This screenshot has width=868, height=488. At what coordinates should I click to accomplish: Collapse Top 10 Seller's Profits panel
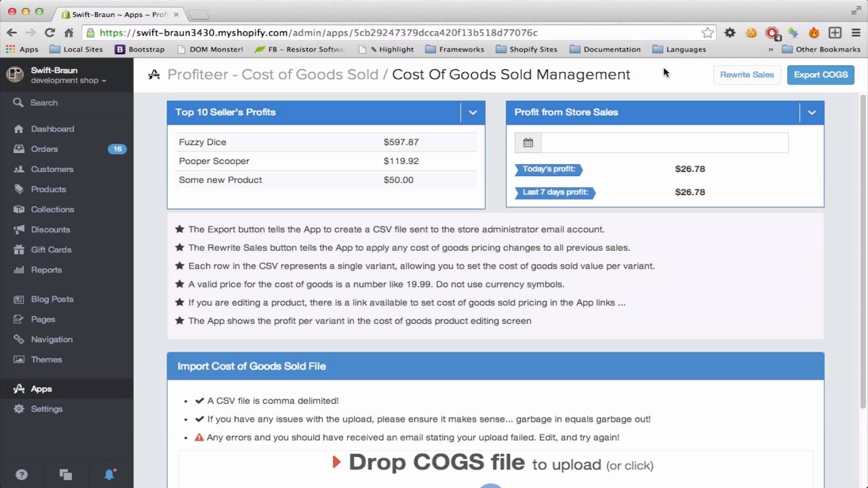pos(473,113)
